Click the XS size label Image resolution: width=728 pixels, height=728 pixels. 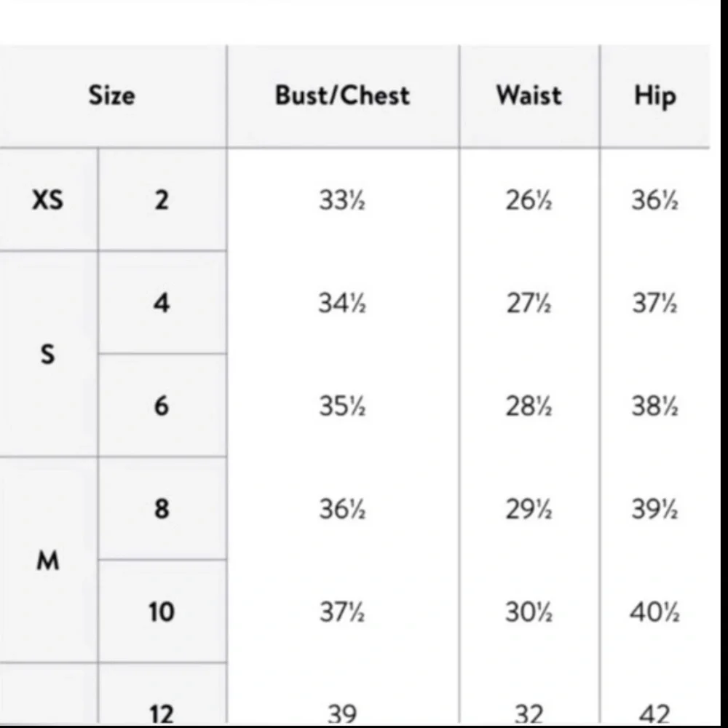48,199
